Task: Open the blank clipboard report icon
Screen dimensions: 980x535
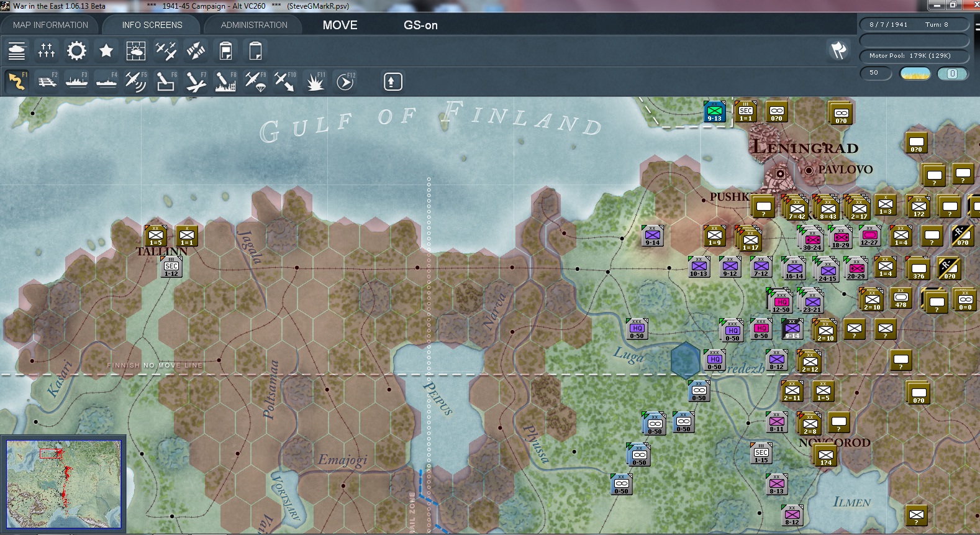Action: (x=255, y=50)
